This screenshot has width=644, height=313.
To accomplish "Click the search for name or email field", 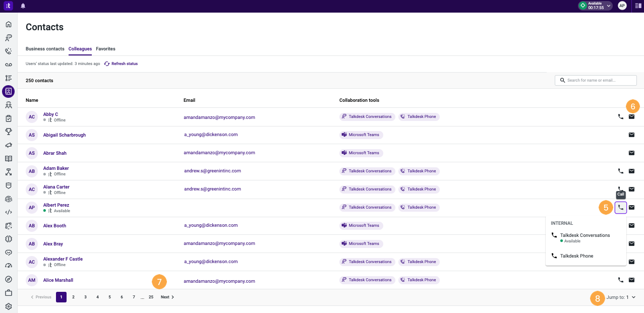I will [595, 80].
